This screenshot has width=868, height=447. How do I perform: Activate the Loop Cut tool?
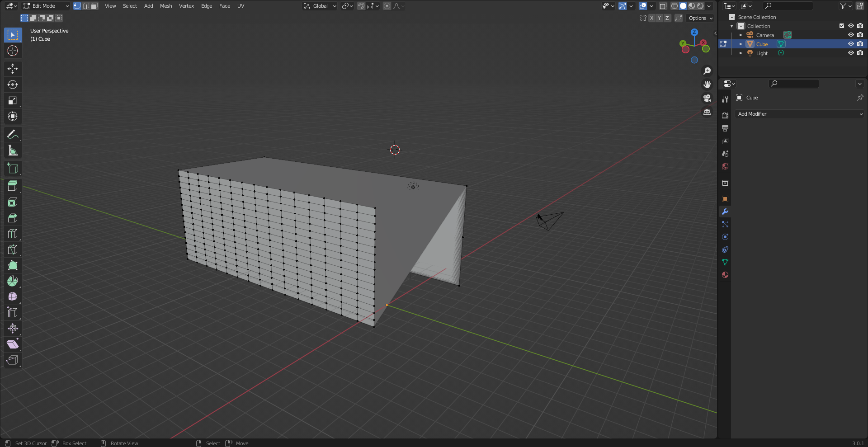pos(13,234)
